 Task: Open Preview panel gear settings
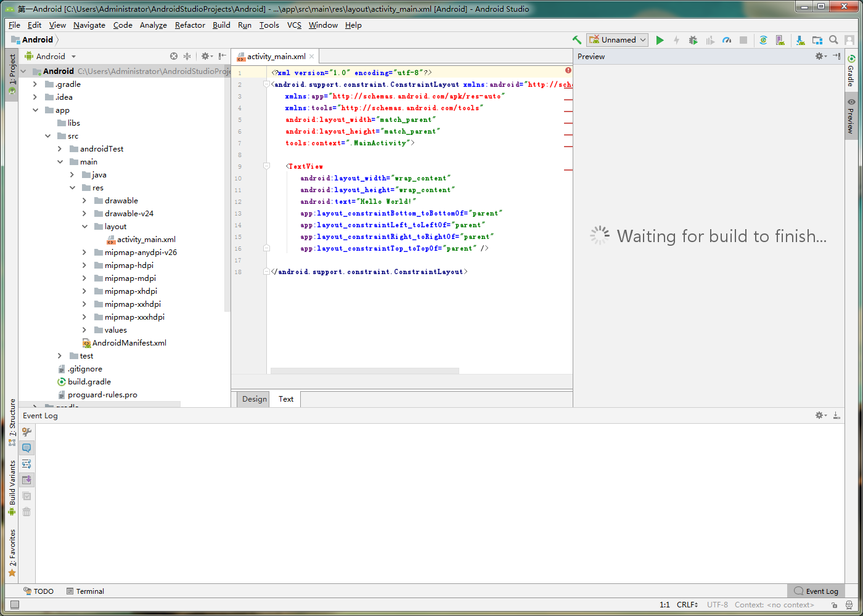tap(821, 56)
